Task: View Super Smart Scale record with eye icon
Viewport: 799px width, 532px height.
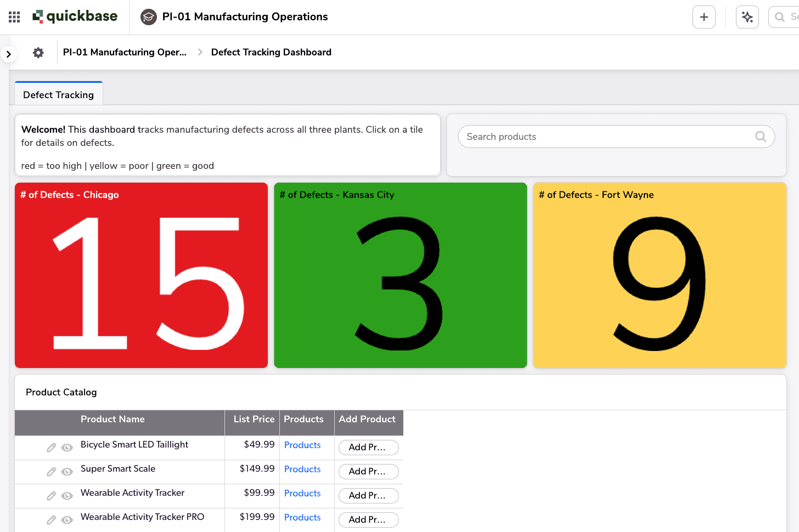Action: click(x=67, y=472)
